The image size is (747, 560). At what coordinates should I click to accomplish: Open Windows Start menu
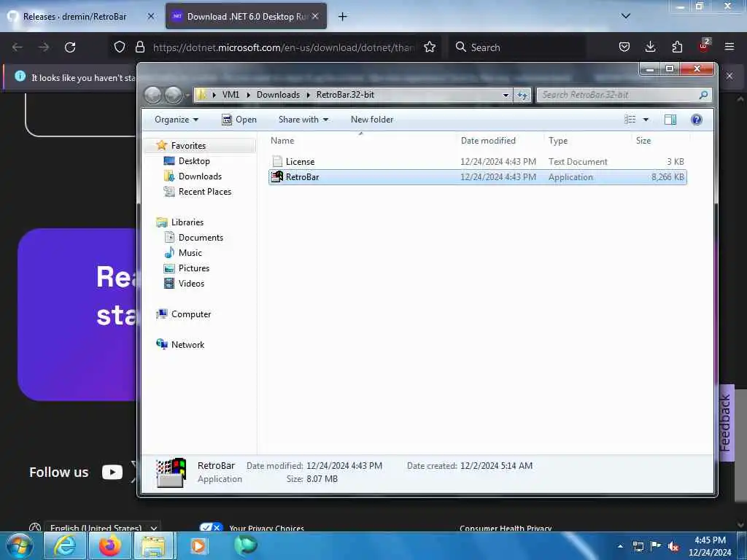19,545
